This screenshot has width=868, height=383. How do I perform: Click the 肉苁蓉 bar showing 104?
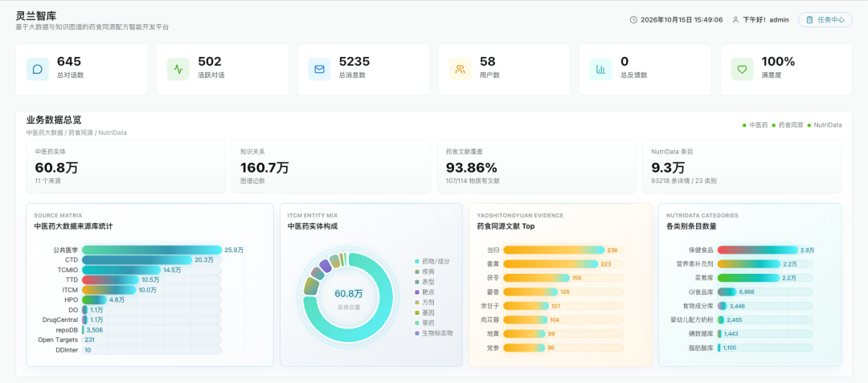click(526, 320)
